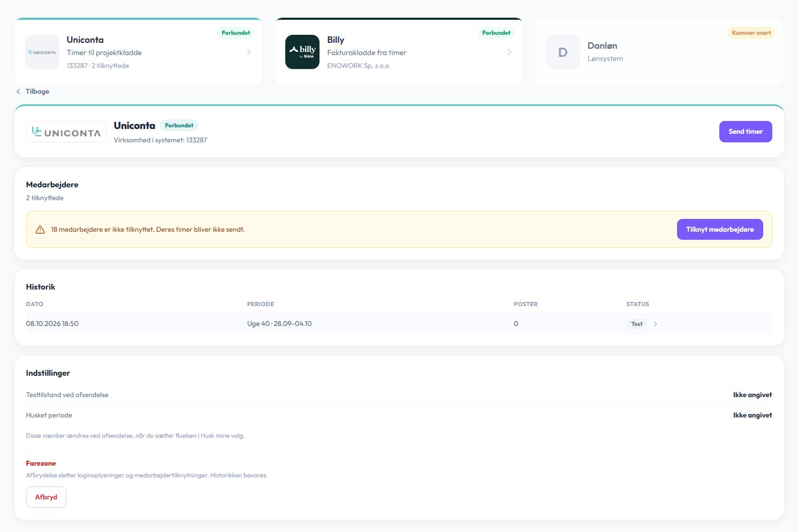Click the Send timer button
Screen dimensions: 798x532
pyautogui.click(x=746, y=132)
